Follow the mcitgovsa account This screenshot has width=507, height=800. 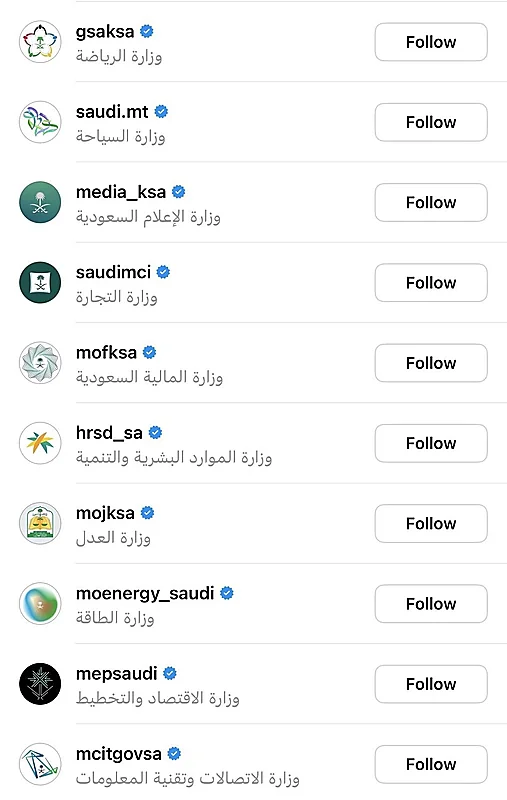[x=431, y=764]
